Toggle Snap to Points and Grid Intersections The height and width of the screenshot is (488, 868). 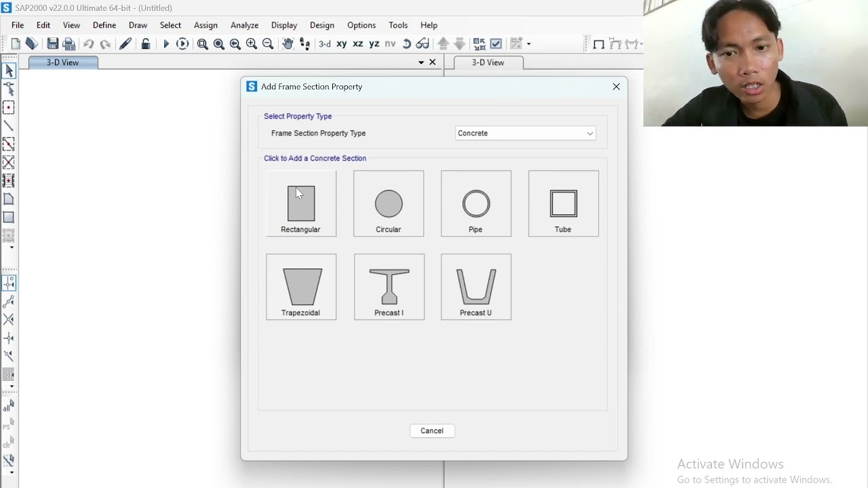[9, 283]
